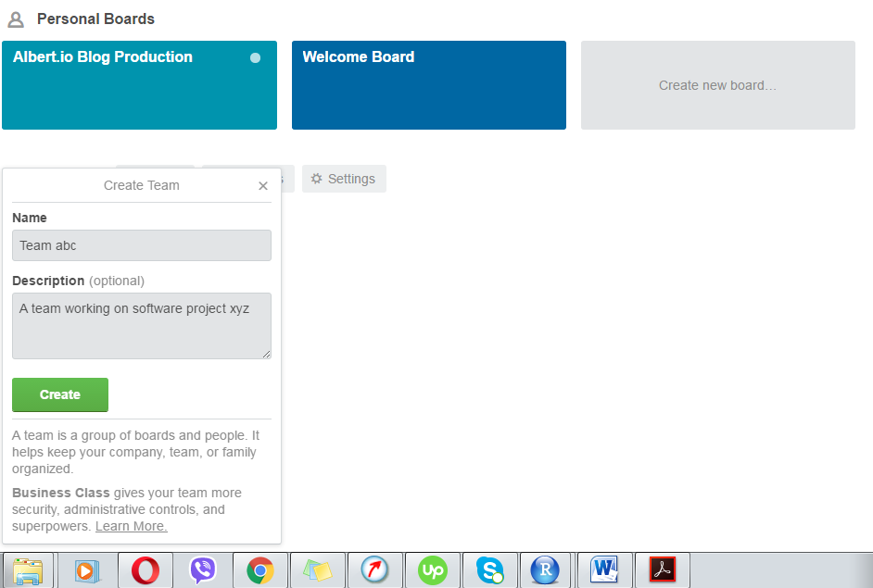Open Sticky Notes taskbar icon
The image size is (873, 588).
coord(318,570)
